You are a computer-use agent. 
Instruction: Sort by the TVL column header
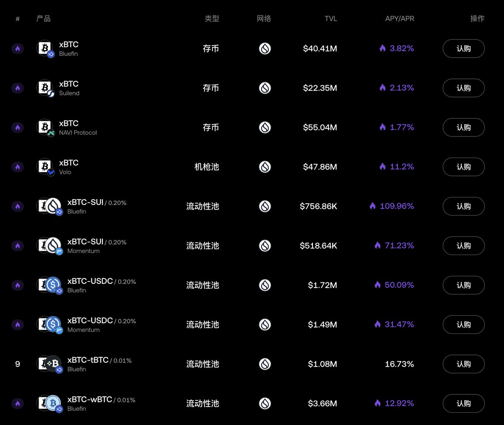(331, 18)
